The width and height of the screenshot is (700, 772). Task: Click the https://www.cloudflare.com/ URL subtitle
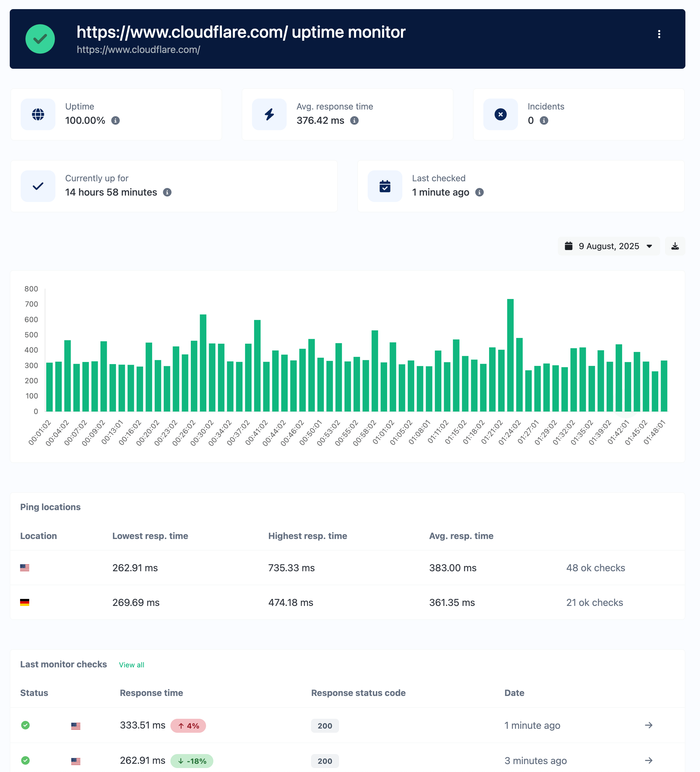138,50
